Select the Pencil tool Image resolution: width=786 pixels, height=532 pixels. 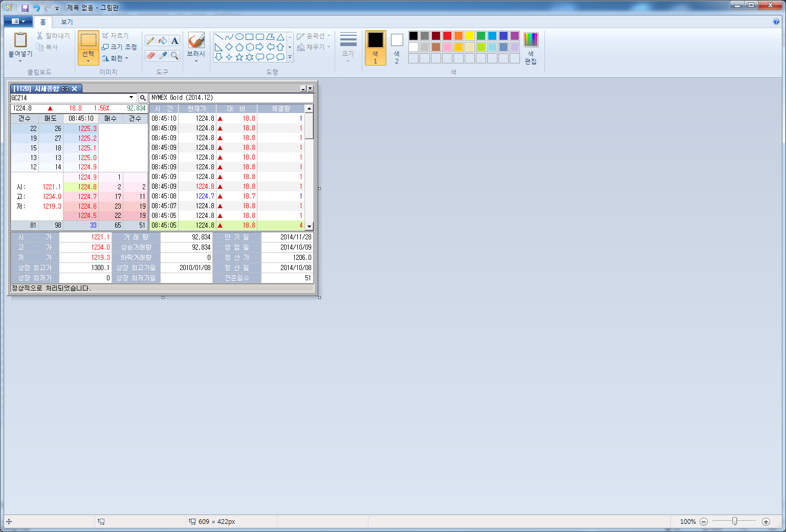coord(150,41)
